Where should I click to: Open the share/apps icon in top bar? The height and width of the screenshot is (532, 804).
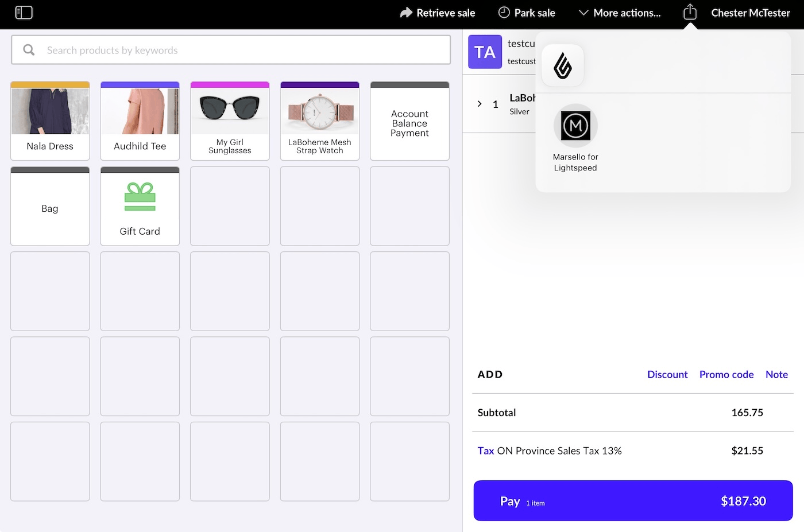point(690,12)
